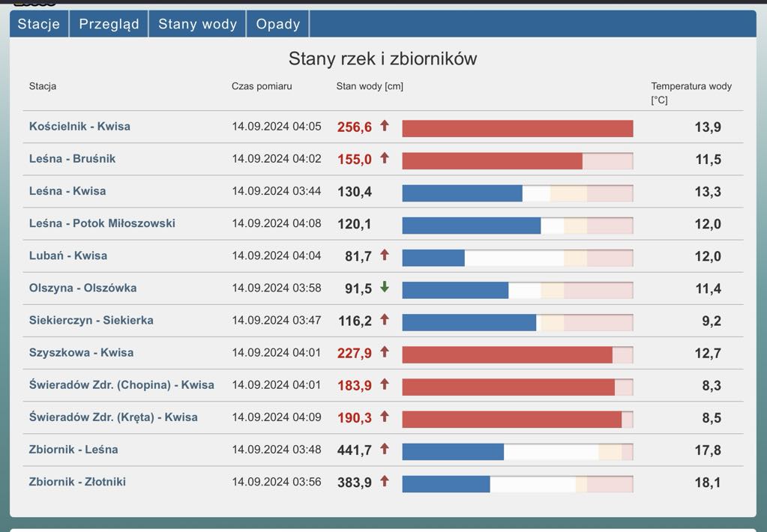Switch to the Stacje tab
The width and height of the screenshot is (767, 532).
[39, 24]
